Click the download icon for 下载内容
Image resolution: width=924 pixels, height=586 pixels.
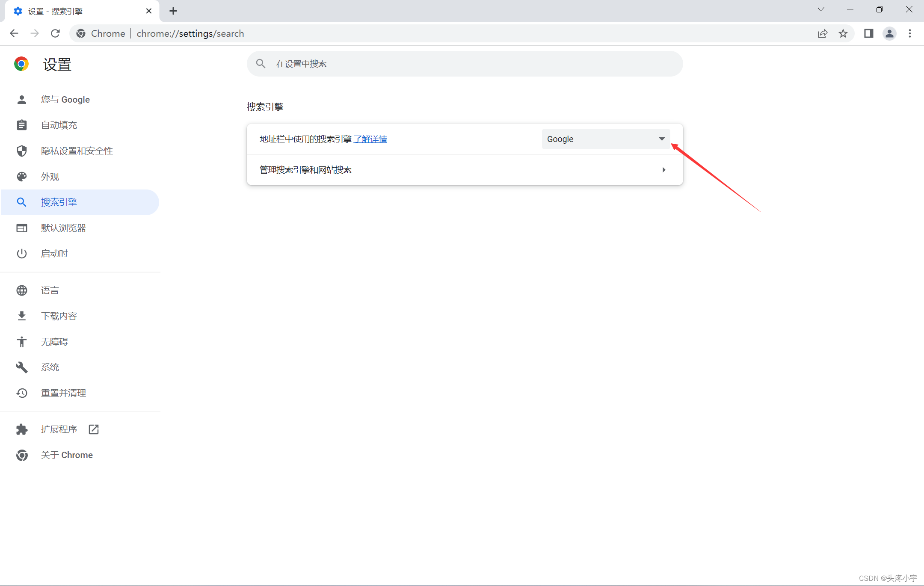tap(22, 316)
